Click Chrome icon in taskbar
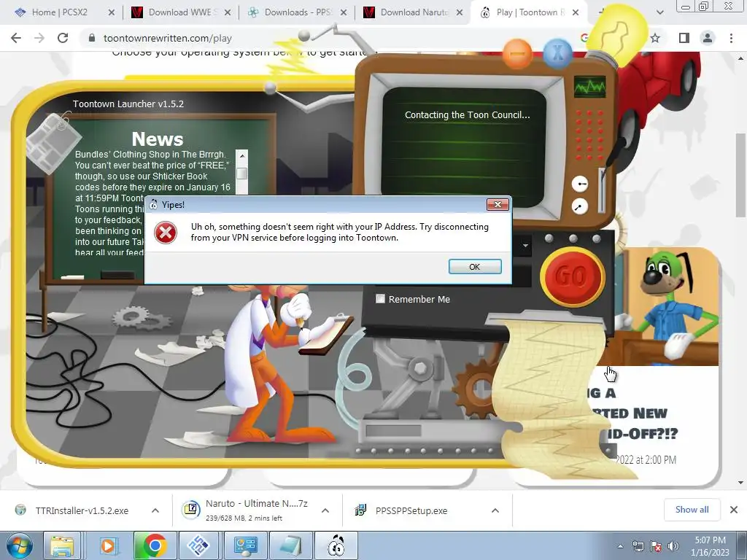This screenshot has width=747, height=560. 155,545
